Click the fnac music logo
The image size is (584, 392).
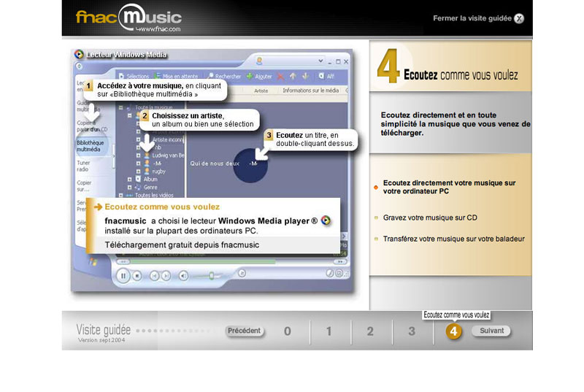tap(129, 18)
